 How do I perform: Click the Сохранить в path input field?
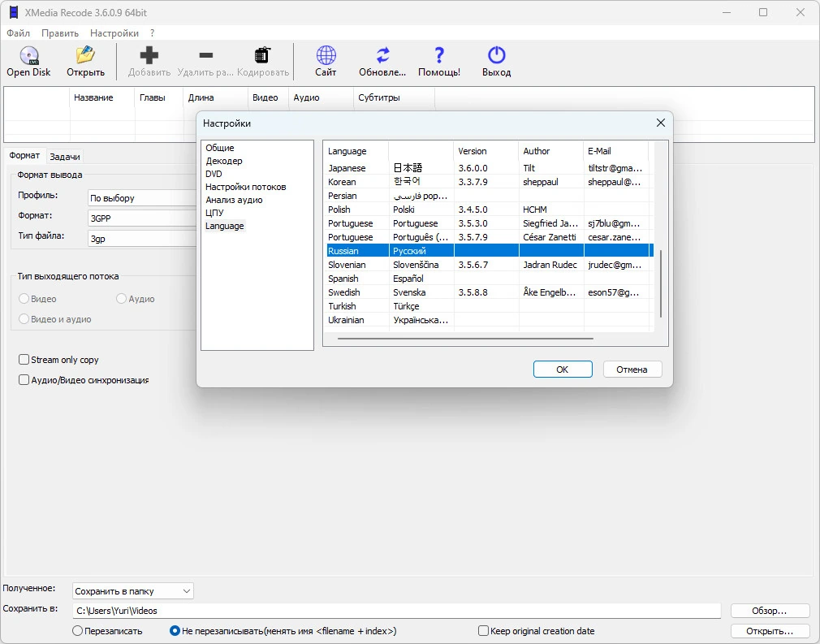click(396, 611)
